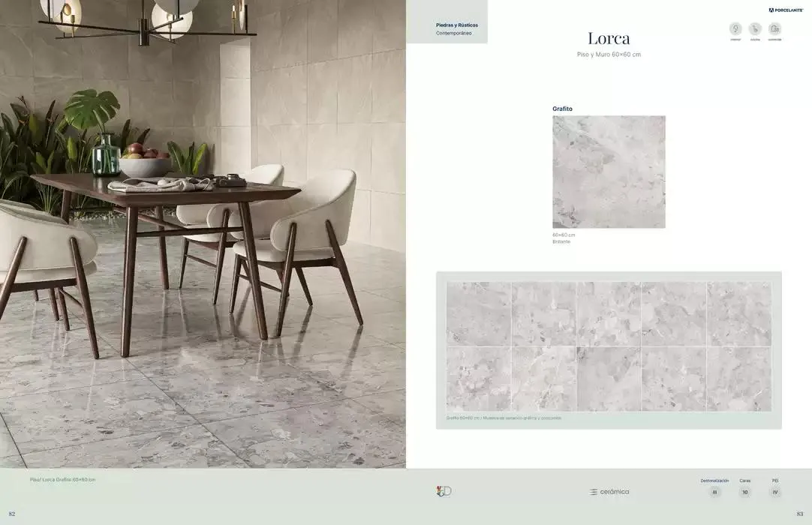
Task: Select the Piedras y Rústicos category tab
Action: click(457, 25)
